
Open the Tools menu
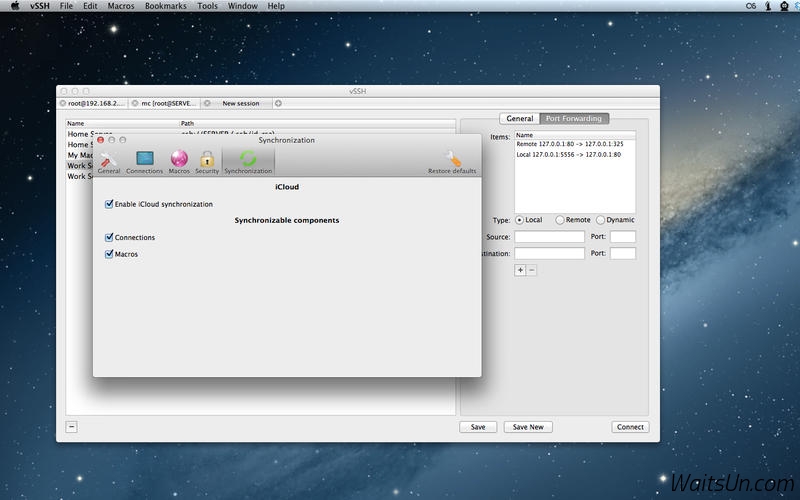[x=207, y=6]
